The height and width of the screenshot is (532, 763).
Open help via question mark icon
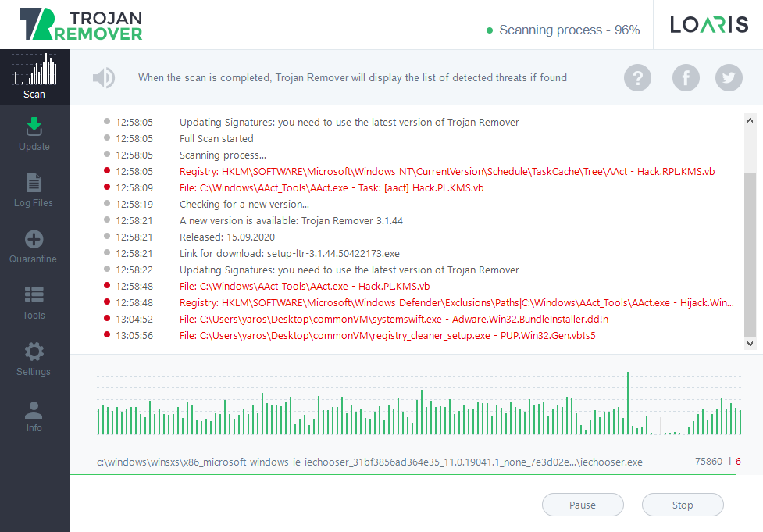[637, 78]
